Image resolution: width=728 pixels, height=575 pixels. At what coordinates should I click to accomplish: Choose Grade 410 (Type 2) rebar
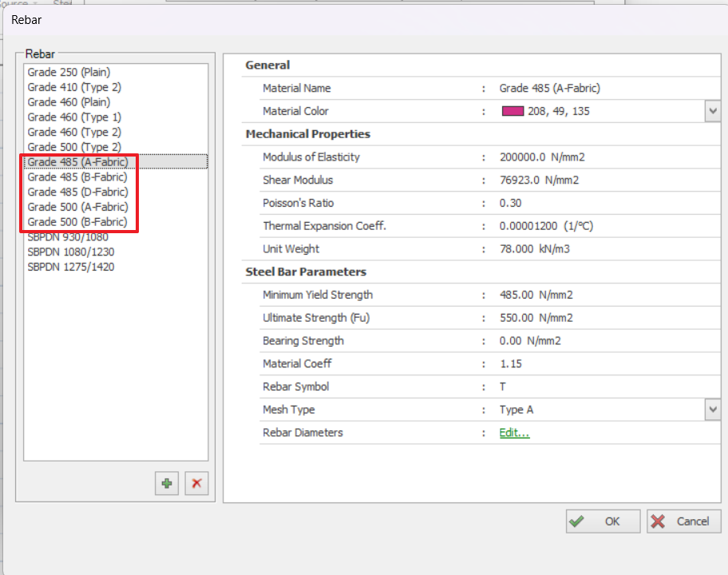[74, 87]
